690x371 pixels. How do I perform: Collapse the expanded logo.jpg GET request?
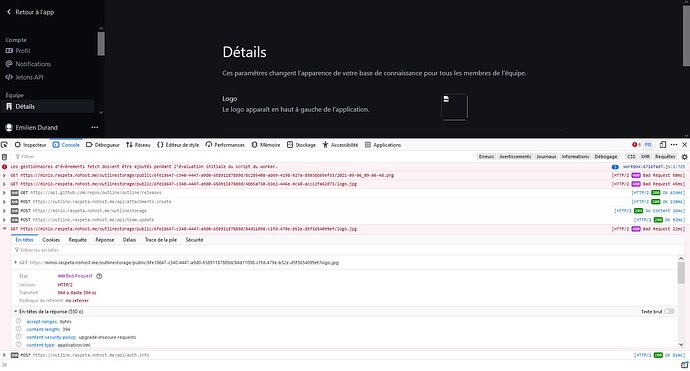(4, 229)
